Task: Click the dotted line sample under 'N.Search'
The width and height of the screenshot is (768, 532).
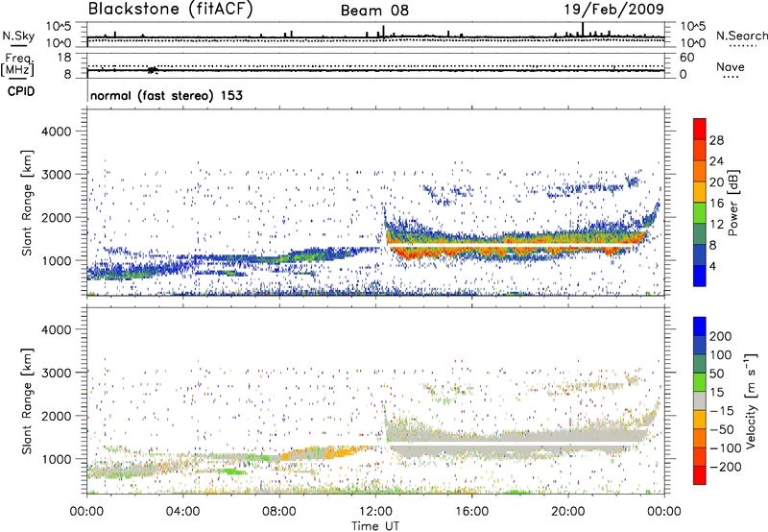Action: (742, 46)
